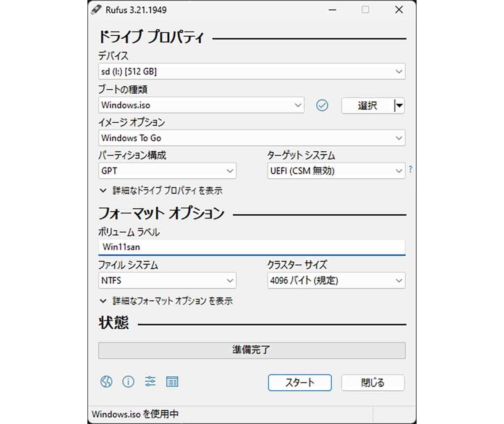Screen dimensions: 504x424
Task: Open the cluster size dropdown 4096 バイト
Action: pyautogui.click(x=336, y=280)
